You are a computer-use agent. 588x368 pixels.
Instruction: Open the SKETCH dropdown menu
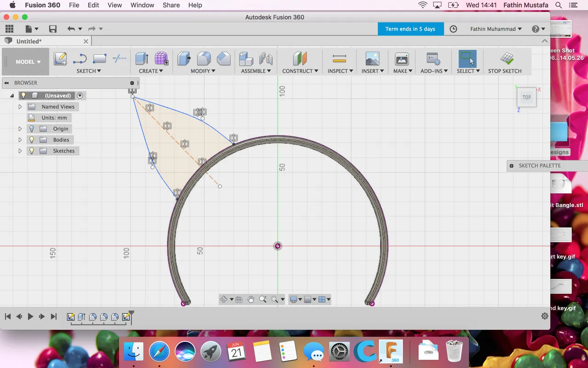coord(89,71)
